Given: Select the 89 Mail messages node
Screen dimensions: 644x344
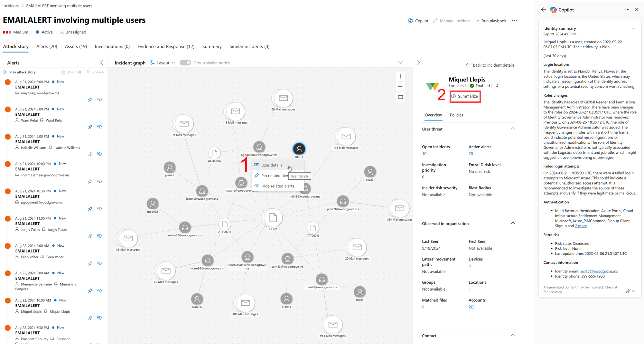Looking at the screenshot, I should click(283, 98).
